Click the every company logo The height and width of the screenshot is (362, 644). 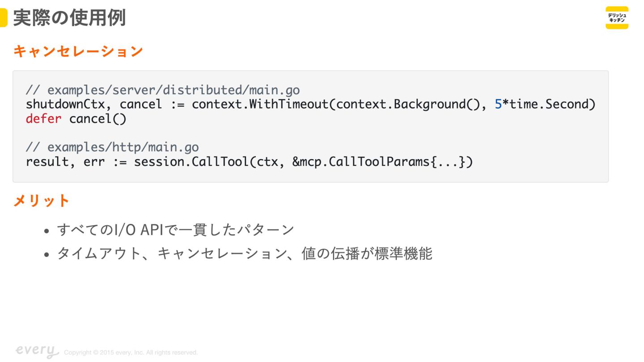coord(36,351)
